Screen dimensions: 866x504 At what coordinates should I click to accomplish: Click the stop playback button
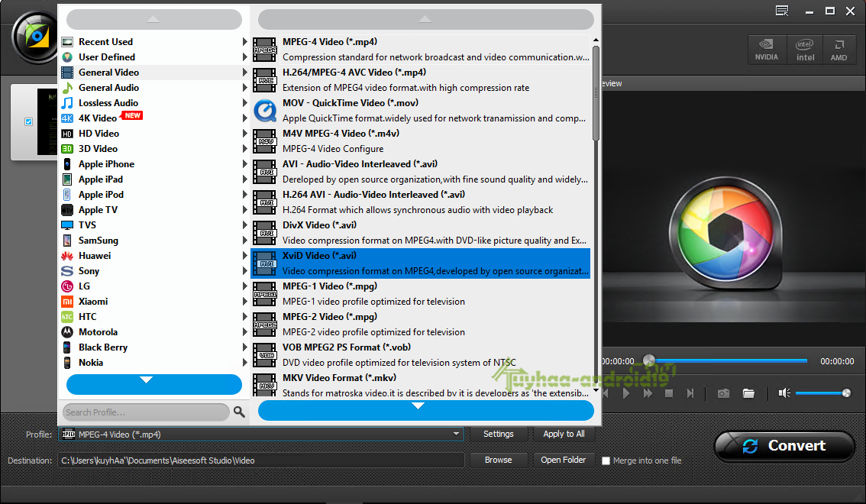(669, 393)
